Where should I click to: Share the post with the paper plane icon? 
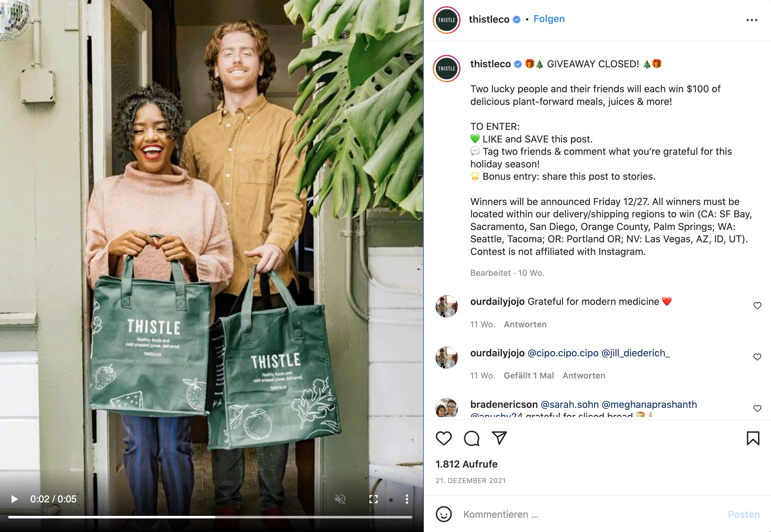(499, 438)
